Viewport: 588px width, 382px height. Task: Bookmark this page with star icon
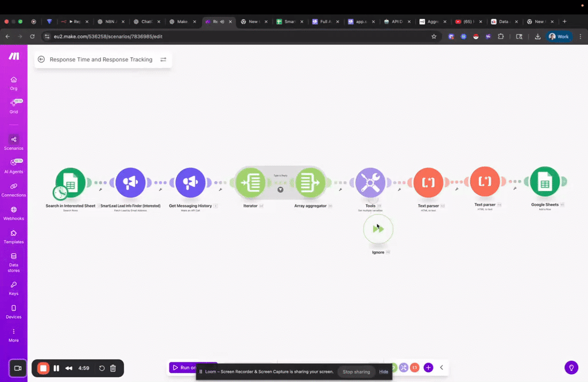pos(434,36)
